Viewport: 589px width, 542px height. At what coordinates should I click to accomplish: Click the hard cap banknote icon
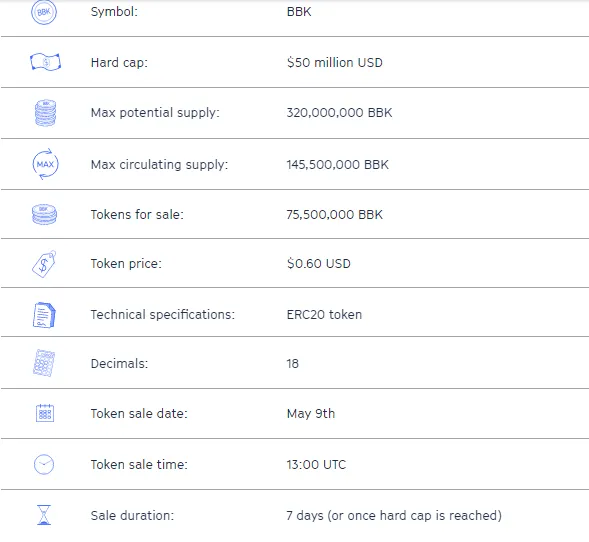pyautogui.click(x=45, y=62)
